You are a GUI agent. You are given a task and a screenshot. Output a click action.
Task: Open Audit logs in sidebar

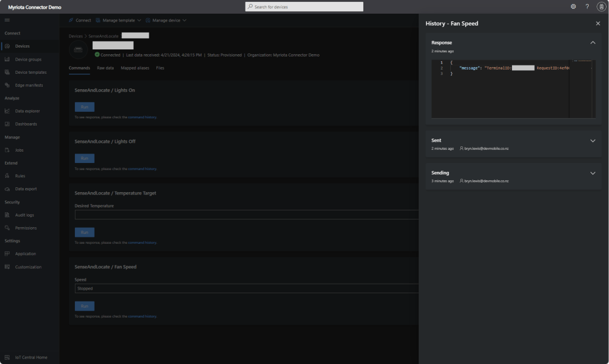point(24,215)
